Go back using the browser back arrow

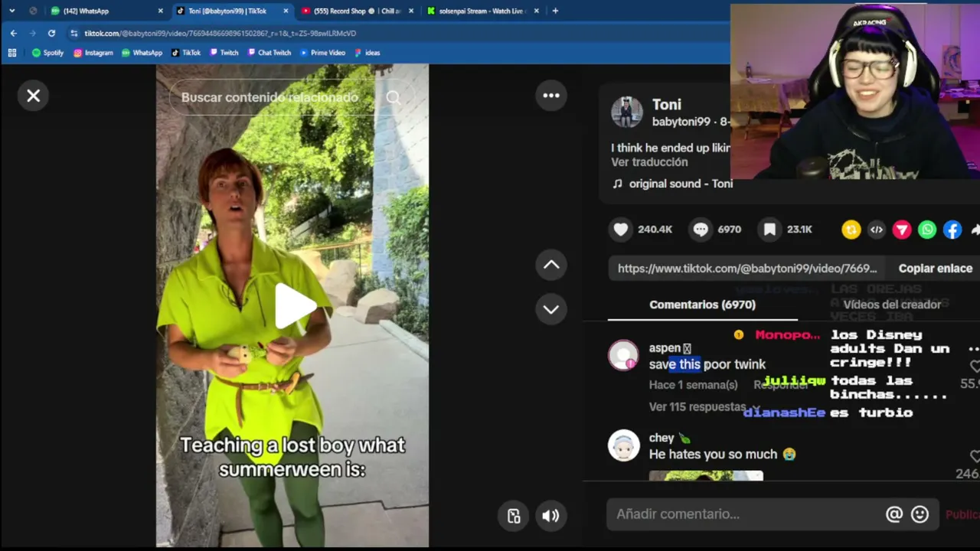pyautogui.click(x=14, y=33)
